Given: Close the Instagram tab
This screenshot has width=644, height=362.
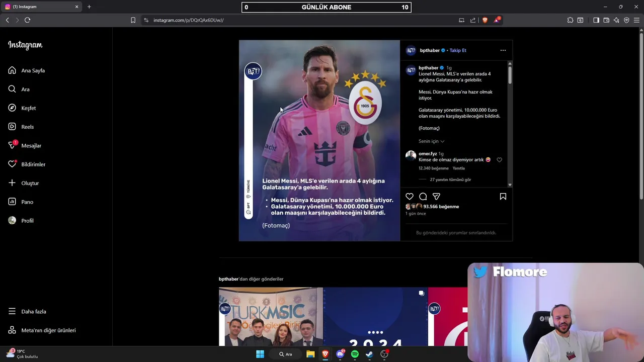Looking at the screenshot, I should coord(77,7).
